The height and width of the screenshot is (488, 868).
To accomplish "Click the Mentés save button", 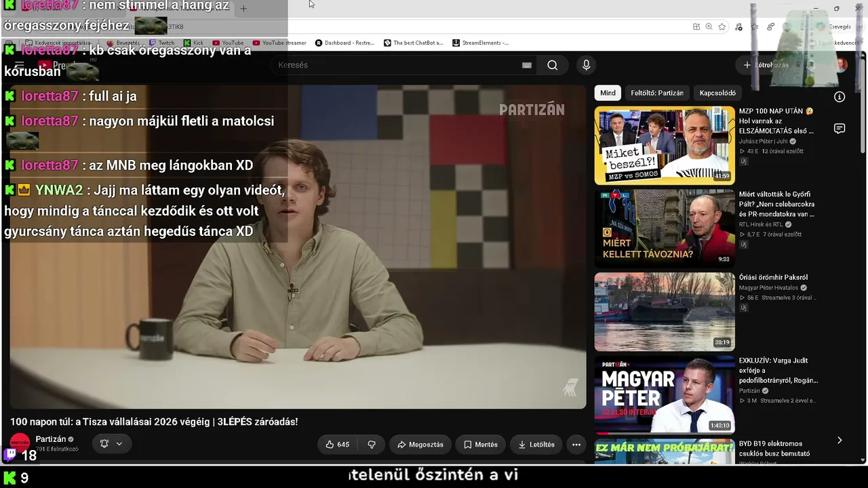I will 481,445.
